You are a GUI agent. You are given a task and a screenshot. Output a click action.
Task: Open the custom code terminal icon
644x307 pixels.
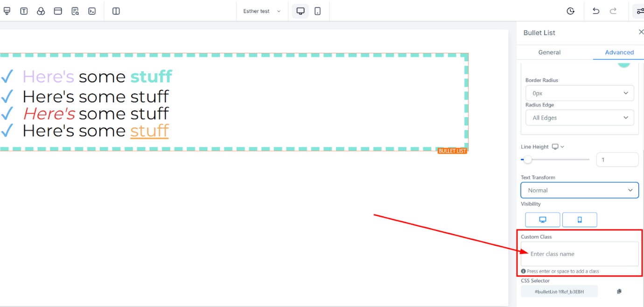pos(92,11)
